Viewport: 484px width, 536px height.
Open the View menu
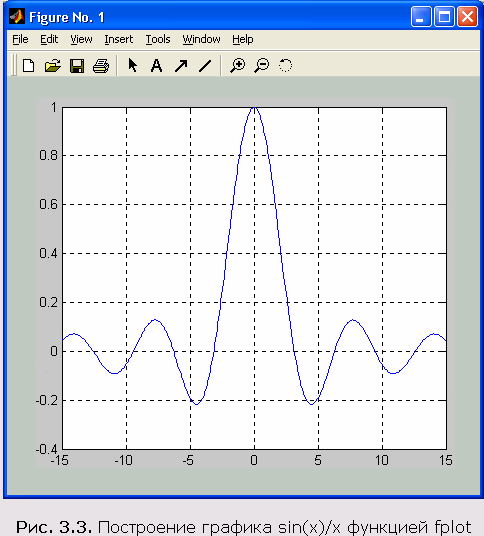click(x=81, y=39)
